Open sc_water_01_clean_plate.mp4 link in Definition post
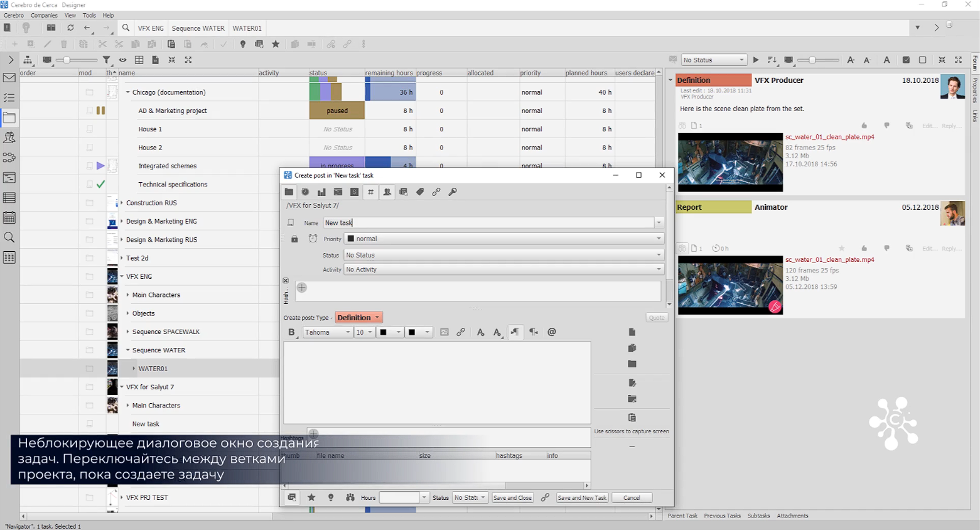The width and height of the screenshot is (980, 530). coord(829,137)
